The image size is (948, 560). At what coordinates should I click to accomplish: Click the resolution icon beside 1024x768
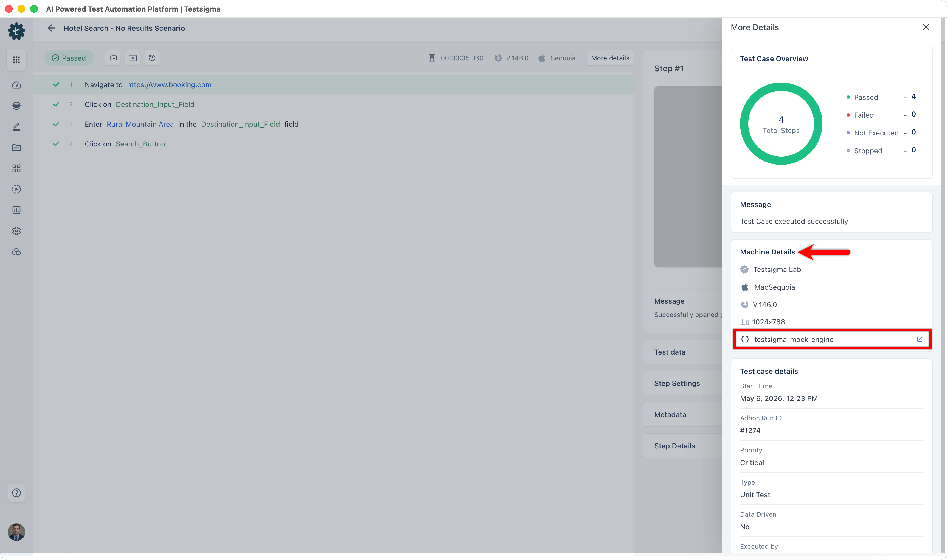tap(745, 322)
